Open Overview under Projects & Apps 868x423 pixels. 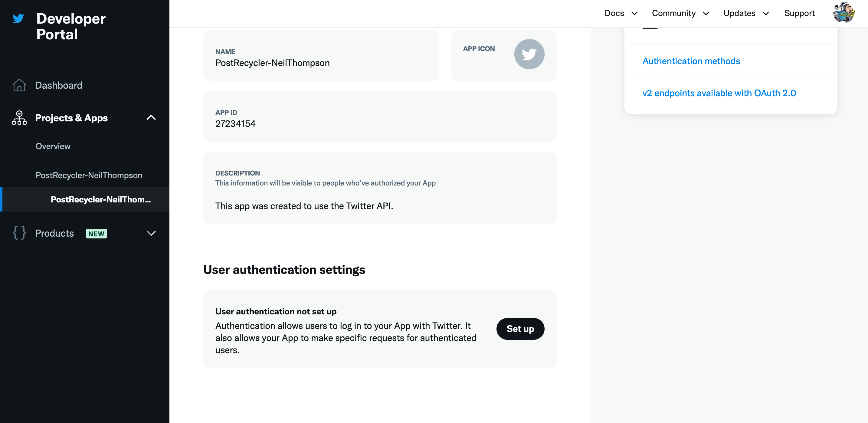53,146
